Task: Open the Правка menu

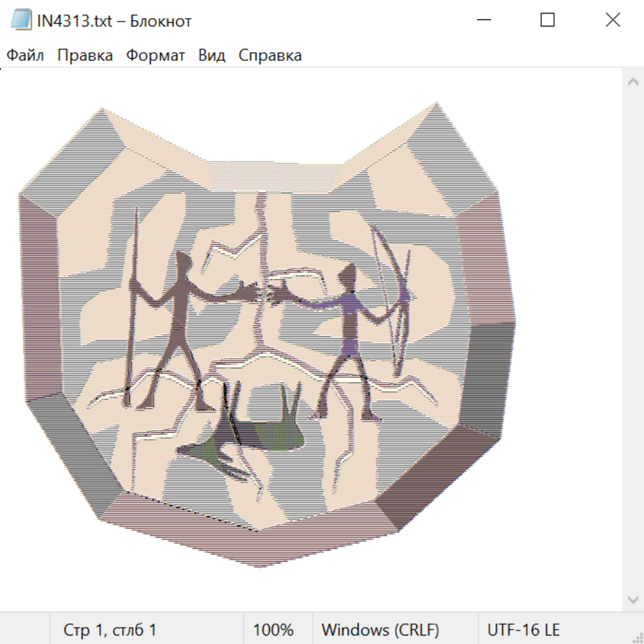Action: [x=85, y=56]
